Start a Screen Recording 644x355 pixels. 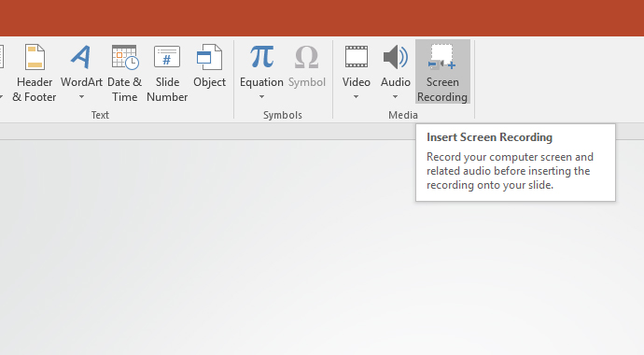[442, 72]
